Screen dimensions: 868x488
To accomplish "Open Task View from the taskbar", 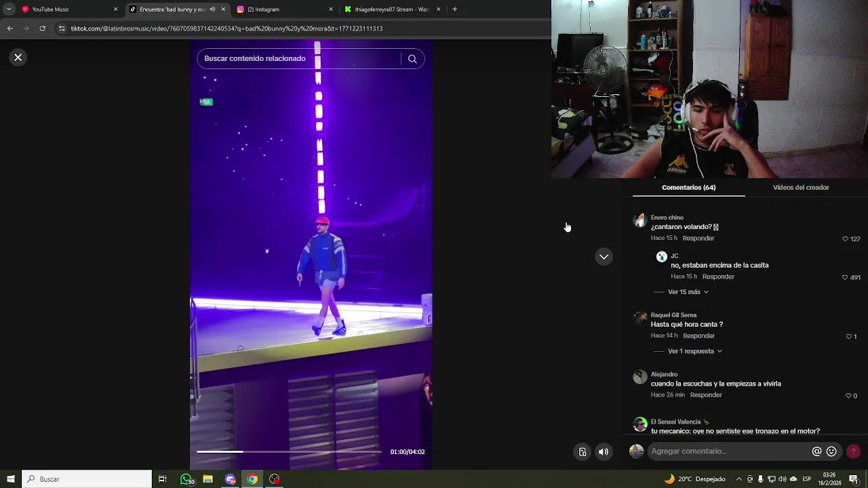I will click(x=163, y=479).
